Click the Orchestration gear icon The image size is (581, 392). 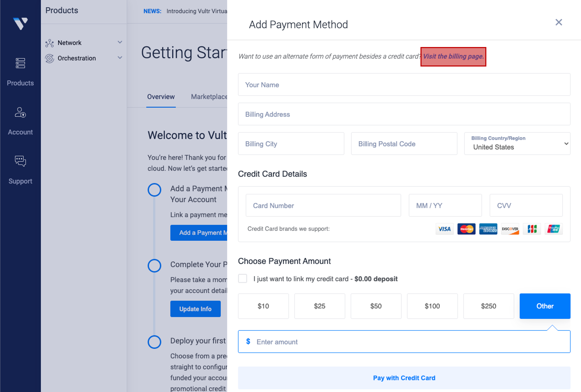50,58
